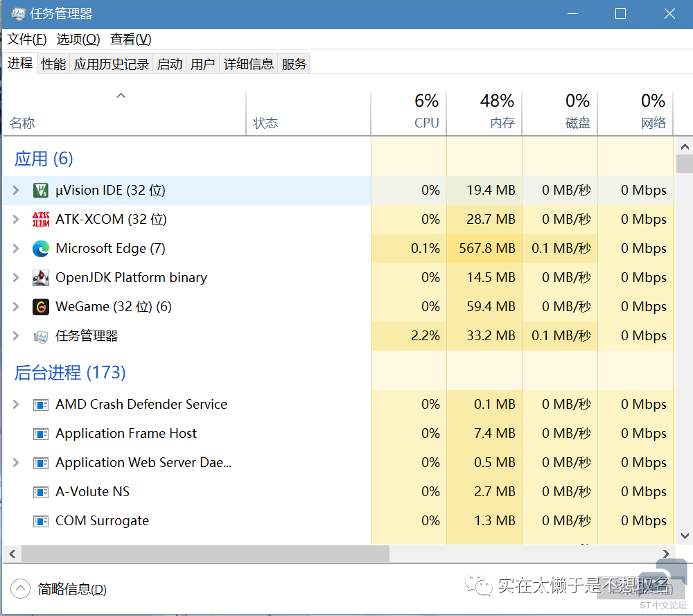Screen dimensions: 693x616
Task: Sort processes by the 磁盘 column
Action: coord(560,113)
